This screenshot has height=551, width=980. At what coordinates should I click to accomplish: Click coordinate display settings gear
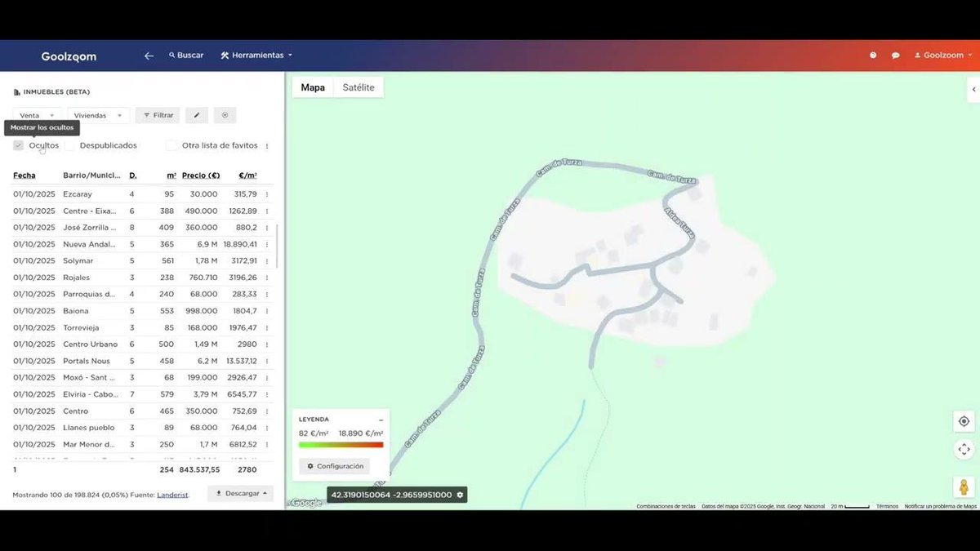point(460,495)
